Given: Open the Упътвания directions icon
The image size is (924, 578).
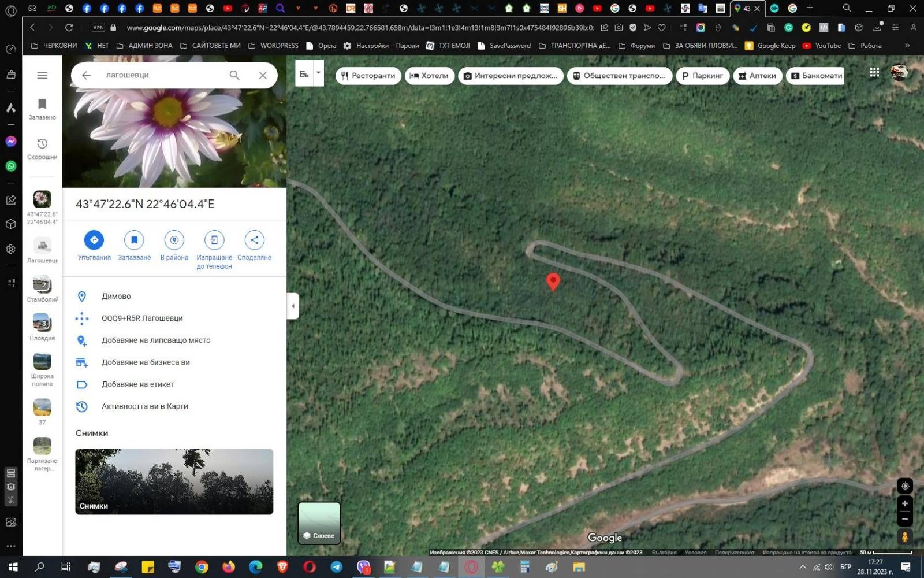Looking at the screenshot, I should click(x=94, y=240).
